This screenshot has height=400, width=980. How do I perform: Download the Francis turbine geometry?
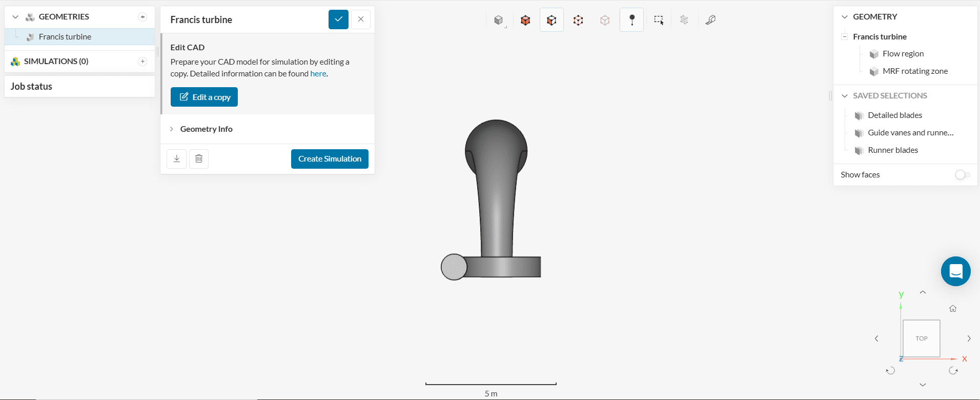coord(177,159)
